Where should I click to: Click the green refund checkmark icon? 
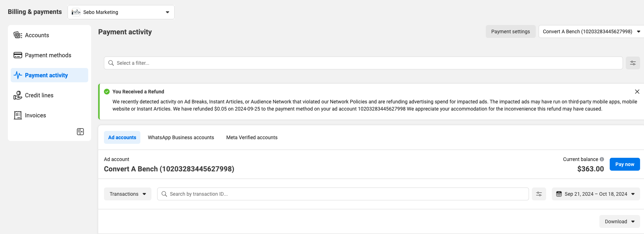(x=107, y=92)
